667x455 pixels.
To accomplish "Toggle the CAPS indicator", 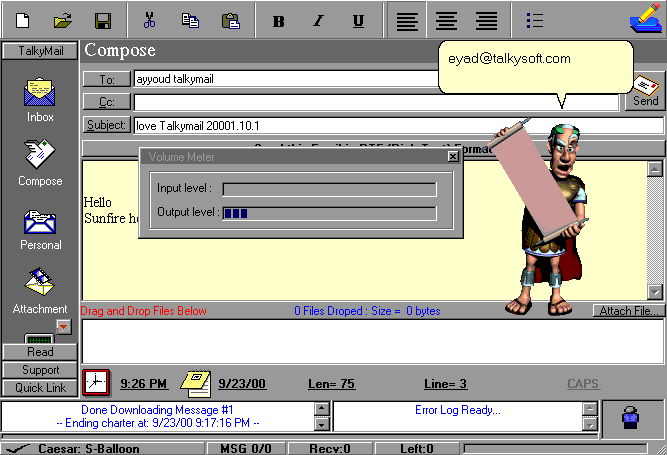I will (x=583, y=384).
